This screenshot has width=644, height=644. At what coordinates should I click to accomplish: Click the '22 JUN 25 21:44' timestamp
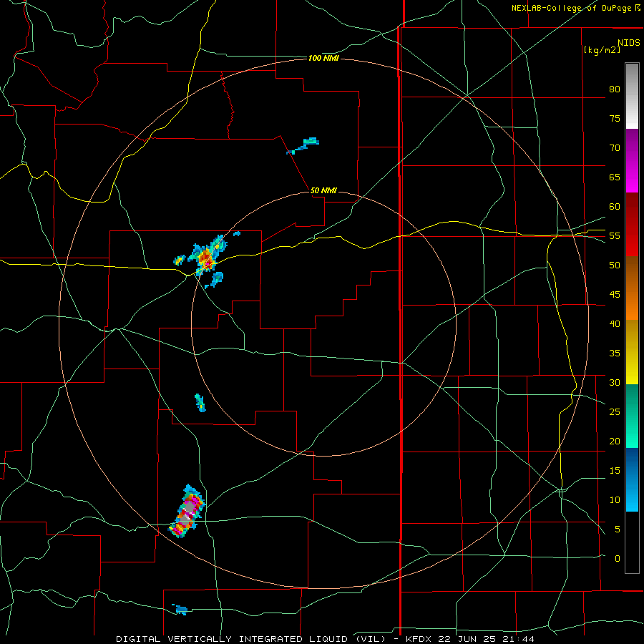(487, 639)
